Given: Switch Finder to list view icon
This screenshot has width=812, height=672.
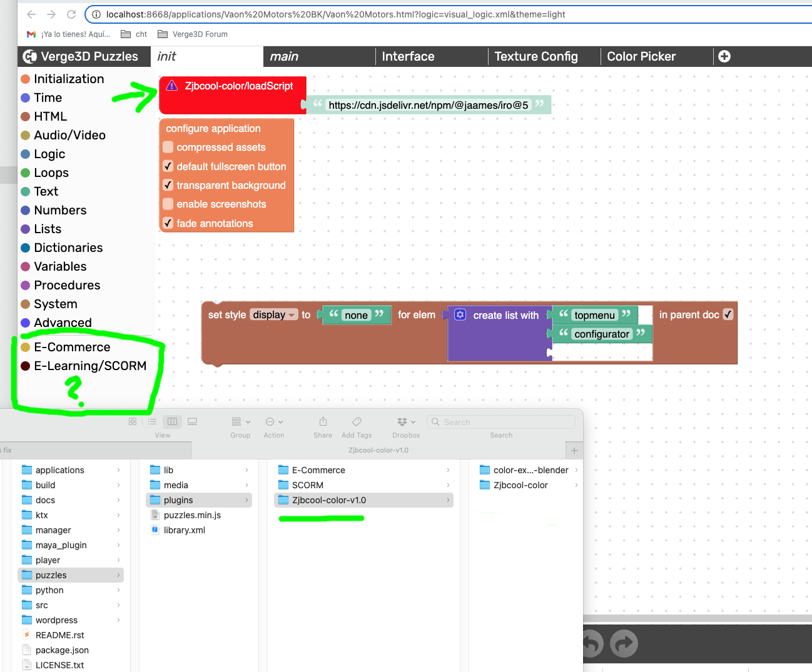Looking at the screenshot, I should [x=152, y=422].
